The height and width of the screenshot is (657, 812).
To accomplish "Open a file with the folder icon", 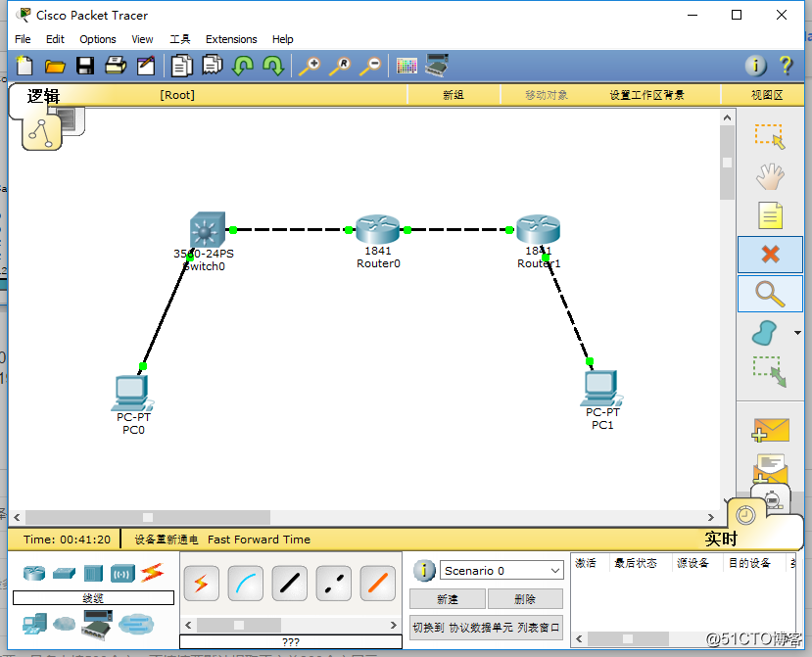I will point(55,66).
